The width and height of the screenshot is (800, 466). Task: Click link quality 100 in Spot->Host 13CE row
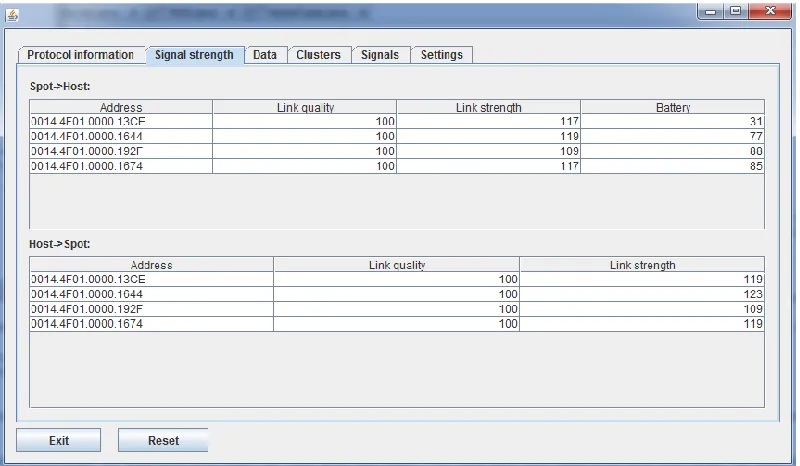(x=305, y=121)
